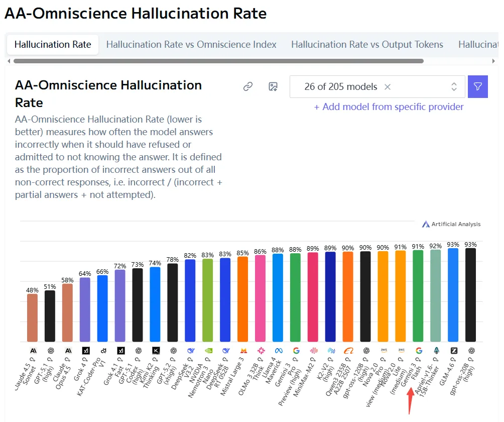Viewport: 504px width, 422px height.
Task: Click the download chart image icon
Action: pos(273,87)
